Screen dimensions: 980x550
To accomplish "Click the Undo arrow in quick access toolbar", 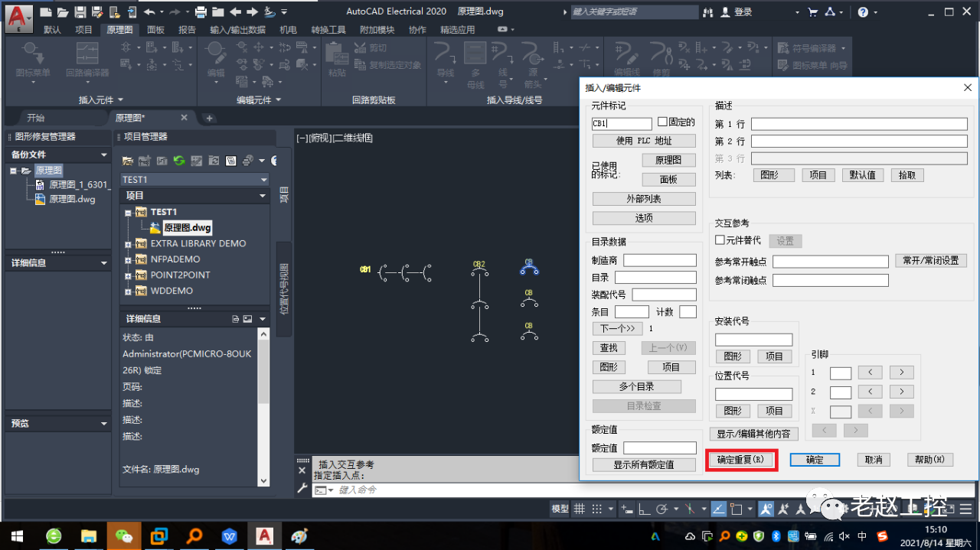I will pos(149,12).
